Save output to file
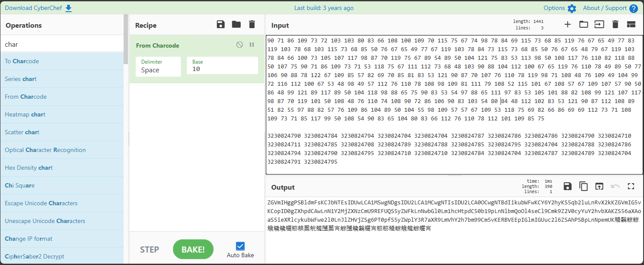Image resolution: width=644 pixels, height=265 pixels. pyautogui.click(x=567, y=187)
